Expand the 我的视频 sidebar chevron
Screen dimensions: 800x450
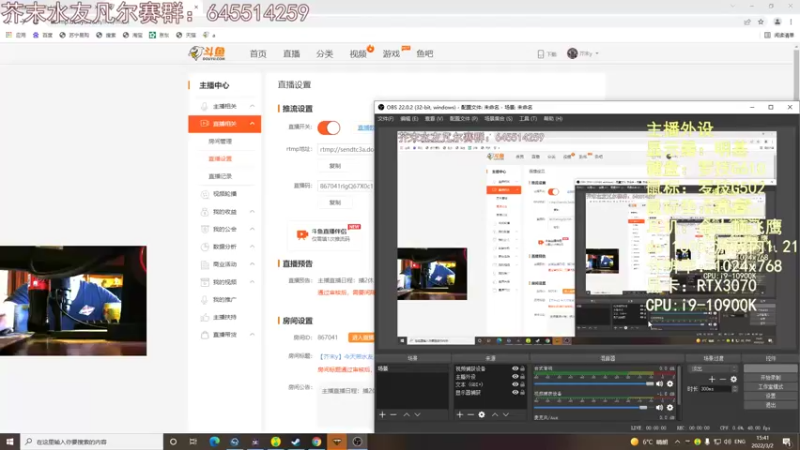point(252,282)
